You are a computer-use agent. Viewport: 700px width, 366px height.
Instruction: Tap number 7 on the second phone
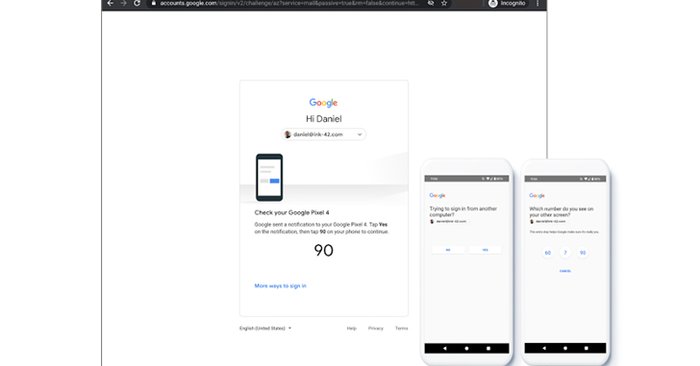point(565,253)
